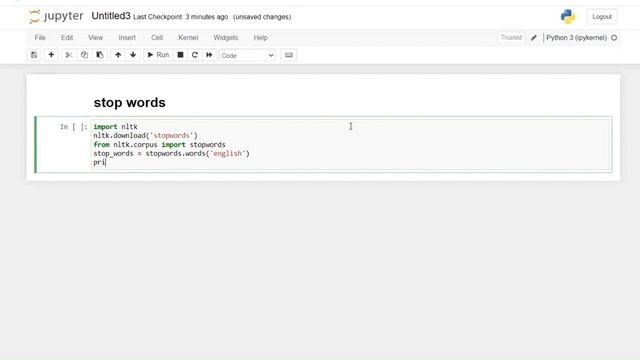Click the 'from nltk.corpus import stopwords' line

[159, 144]
